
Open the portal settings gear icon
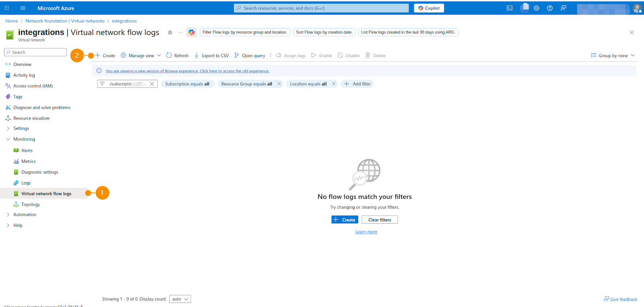point(537,8)
